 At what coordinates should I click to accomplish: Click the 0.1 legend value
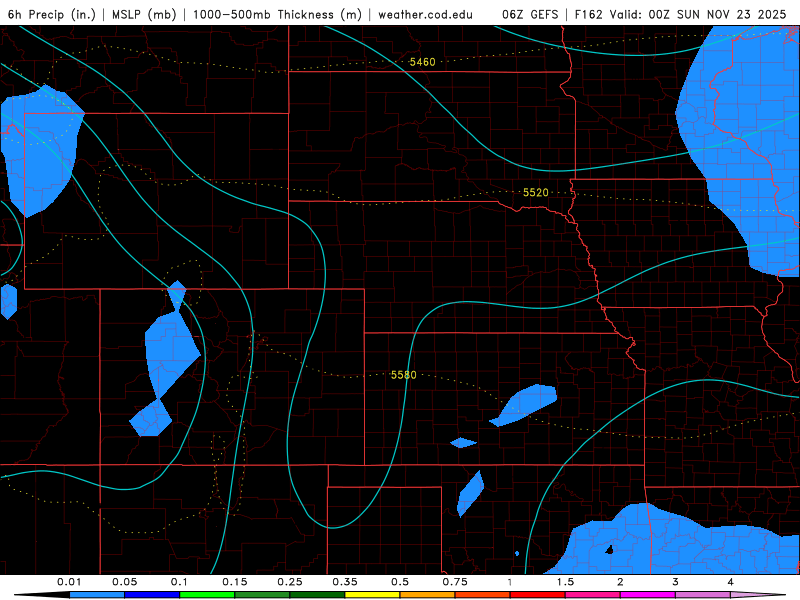pos(179,582)
